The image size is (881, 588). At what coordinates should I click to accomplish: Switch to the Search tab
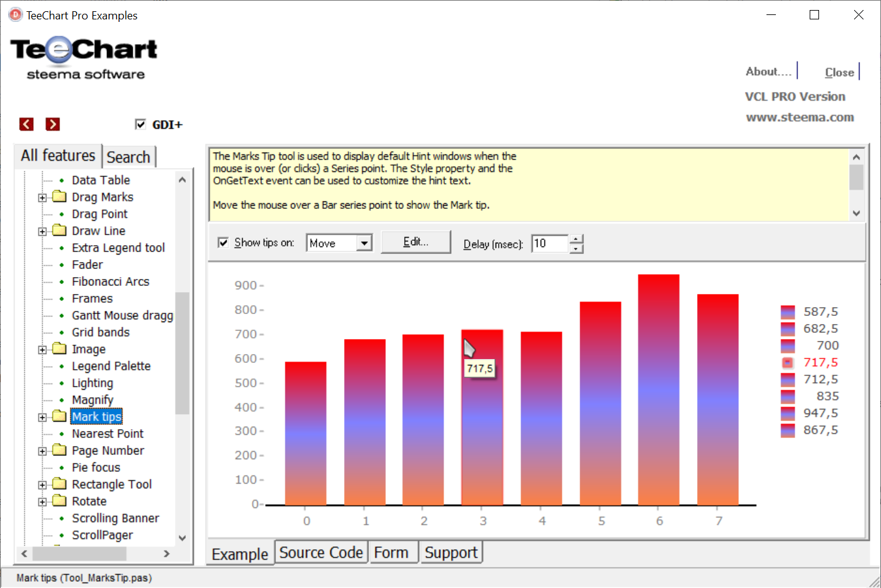[128, 157]
